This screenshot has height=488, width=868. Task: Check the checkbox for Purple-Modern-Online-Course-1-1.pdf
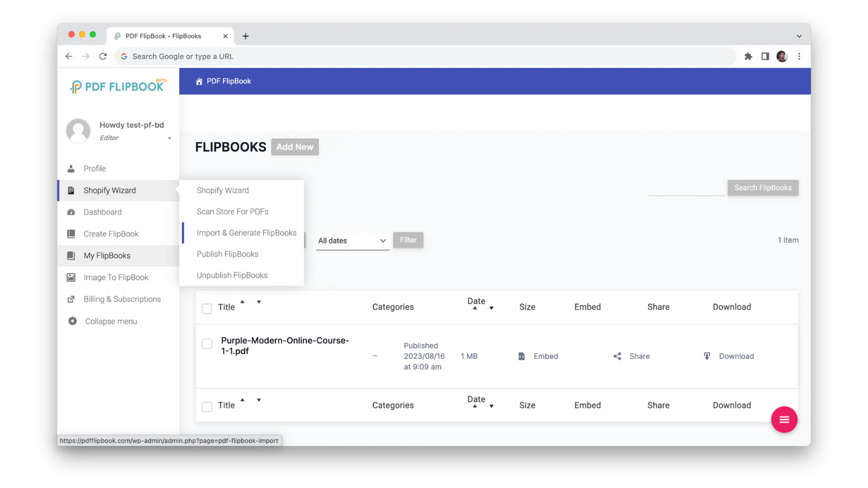pos(207,344)
